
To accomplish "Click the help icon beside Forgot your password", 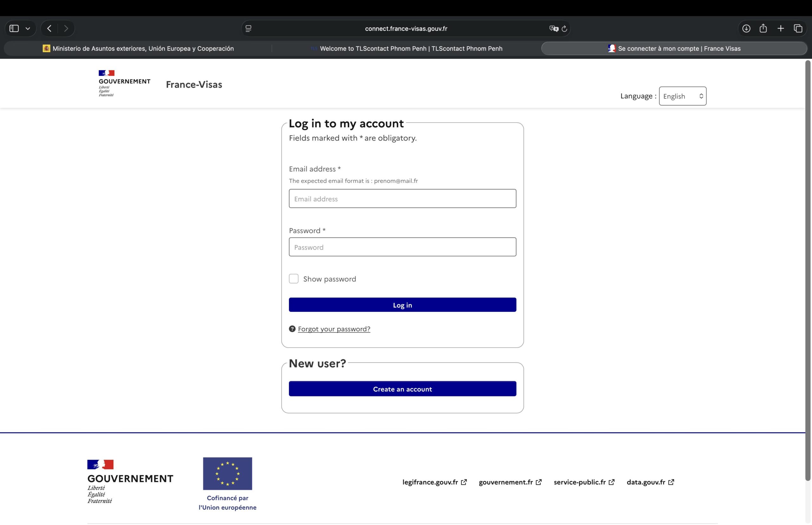I will [x=292, y=329].
